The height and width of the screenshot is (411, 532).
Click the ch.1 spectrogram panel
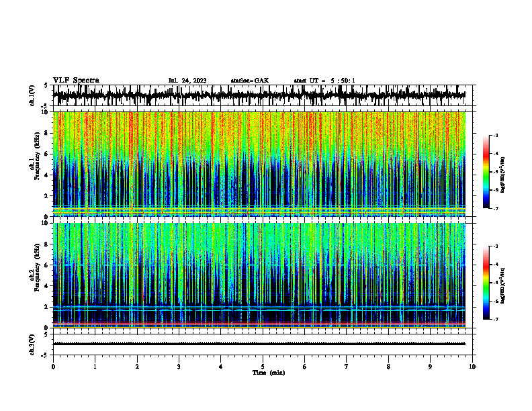[x=263, y=164]
